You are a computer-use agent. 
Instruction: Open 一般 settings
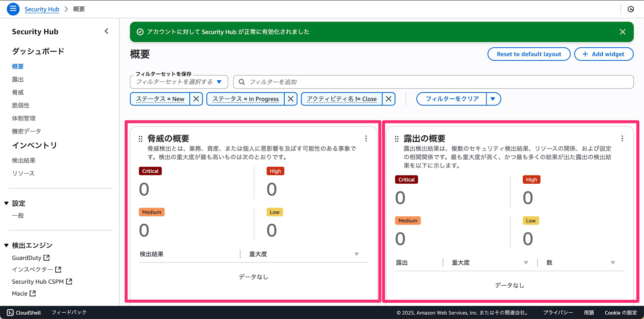click(x=18, y=215)
